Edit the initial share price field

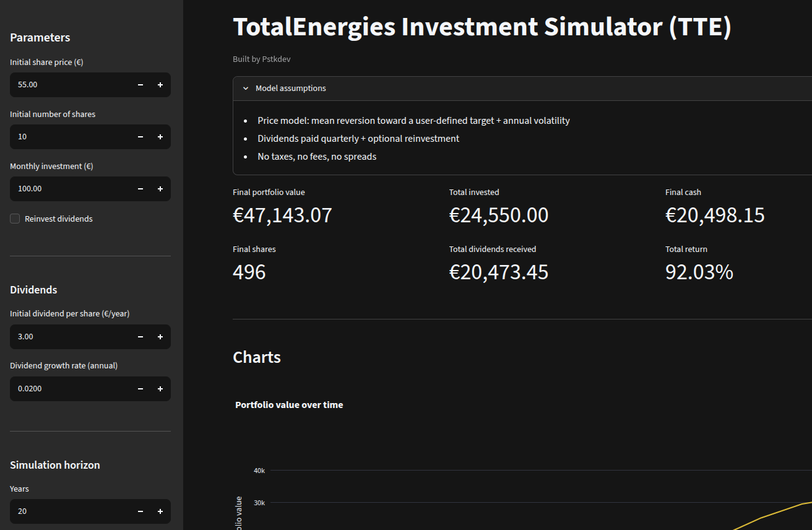(x=70, y=85)
